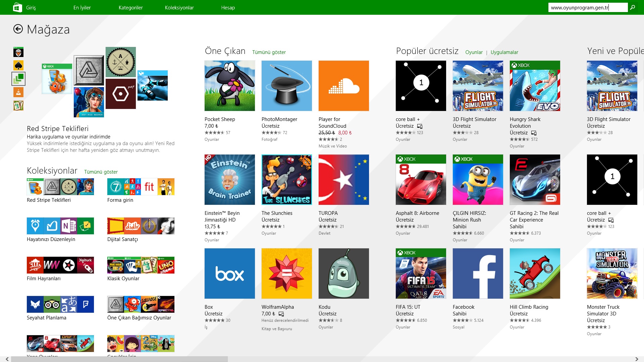
Task: Open Hayatınızı Düzenleyin collection thumbnail
Action: (60, 226)
